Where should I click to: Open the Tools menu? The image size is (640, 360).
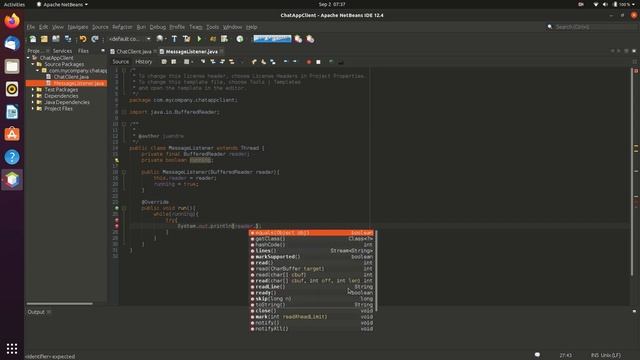pyautogui.click(x=212, y=27)
